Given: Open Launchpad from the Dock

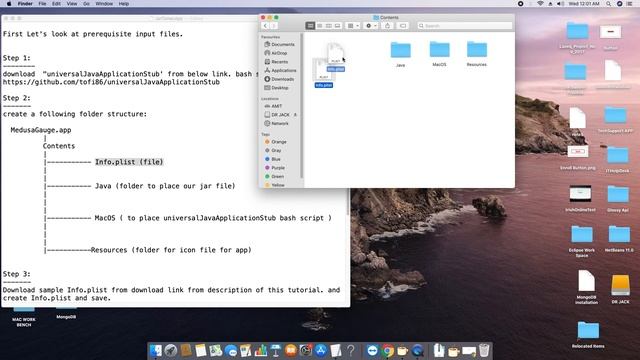Looking at the screenshot, I should (x=171, y=351).
